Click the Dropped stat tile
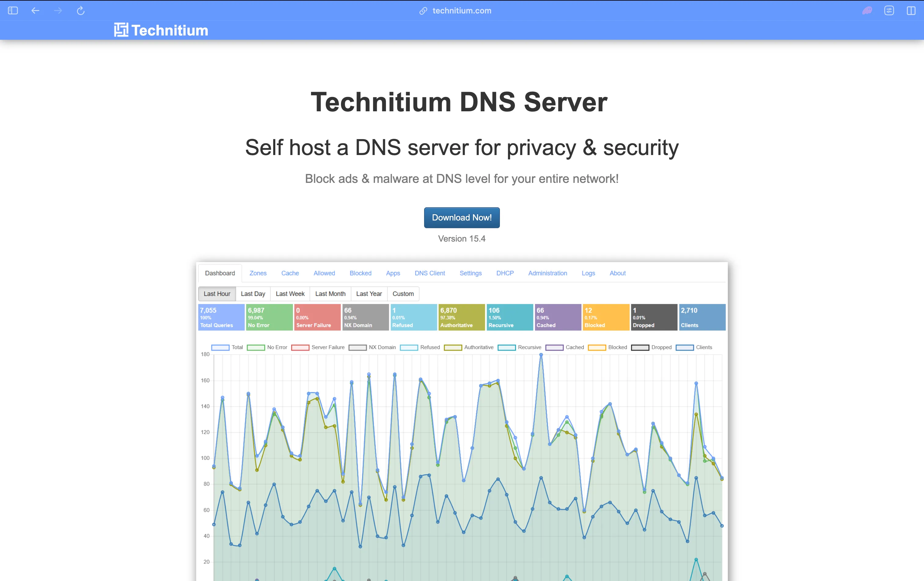Screen dimensions: 924x581 coord(654,317)
